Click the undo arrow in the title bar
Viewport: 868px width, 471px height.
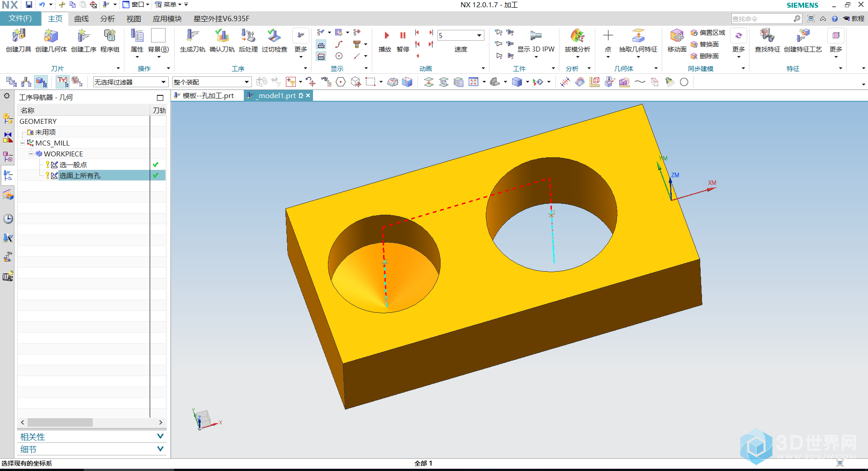[x=42, y=5]
